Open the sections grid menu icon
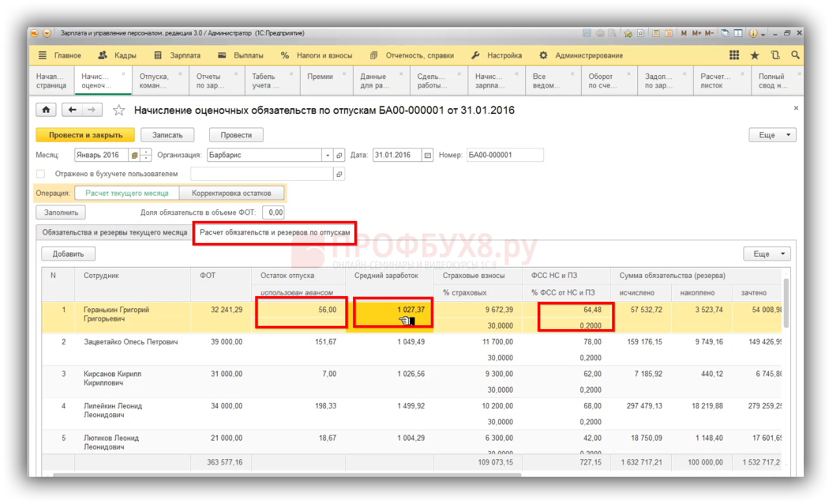 click(x=734, y=56)
